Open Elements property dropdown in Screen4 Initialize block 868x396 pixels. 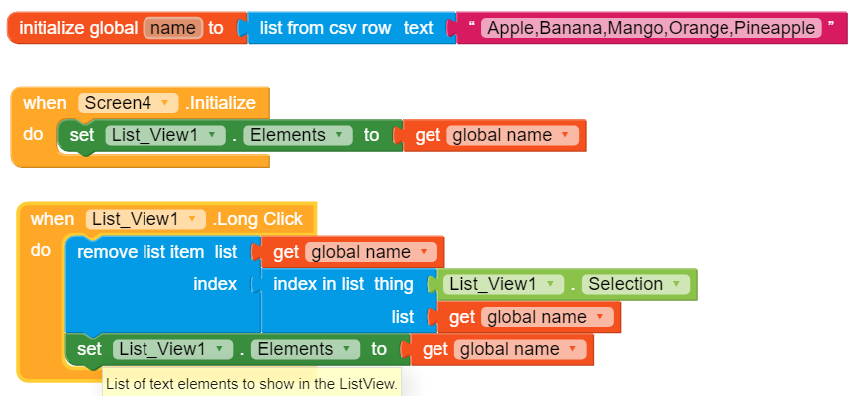297,135
